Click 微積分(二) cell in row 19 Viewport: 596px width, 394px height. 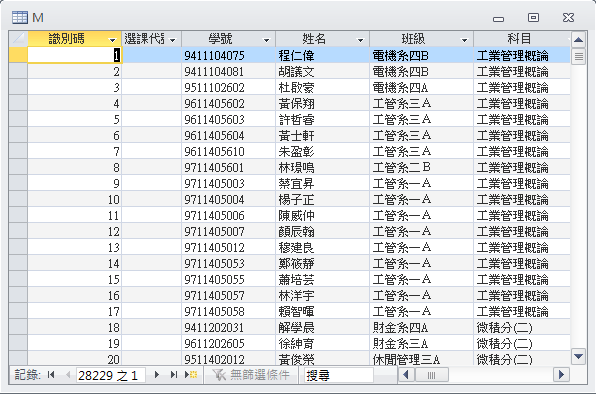coord(522,343)
